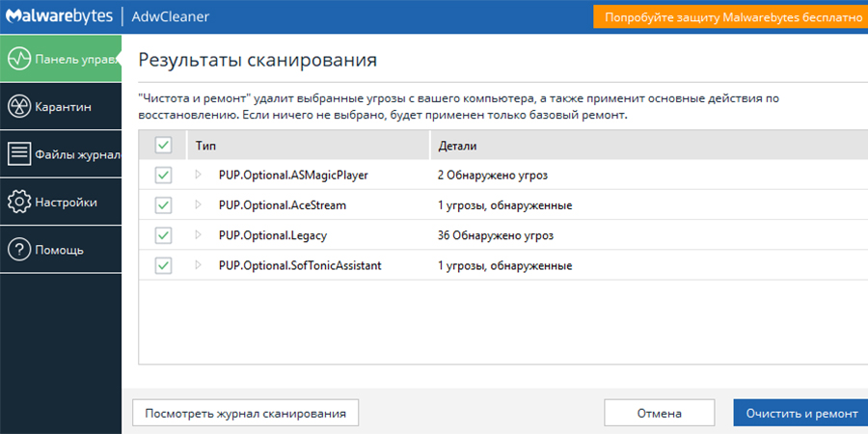Image resolution: width=868 pixels, height=434 pixels.
Task: Click the '36 Обнаружено угроз' cell
Action: tap(496, 235)
